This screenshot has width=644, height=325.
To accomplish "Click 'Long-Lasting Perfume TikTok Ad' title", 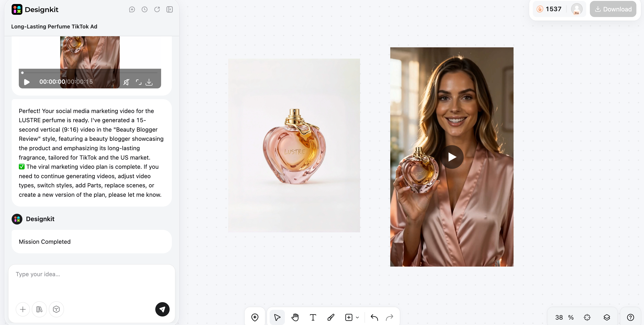I will (x=54, y=26).
